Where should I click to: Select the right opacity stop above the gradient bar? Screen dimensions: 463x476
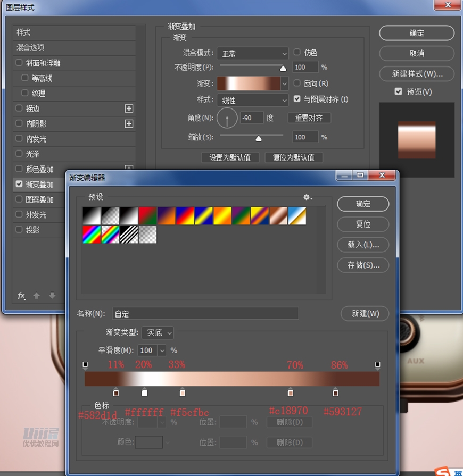377,365
